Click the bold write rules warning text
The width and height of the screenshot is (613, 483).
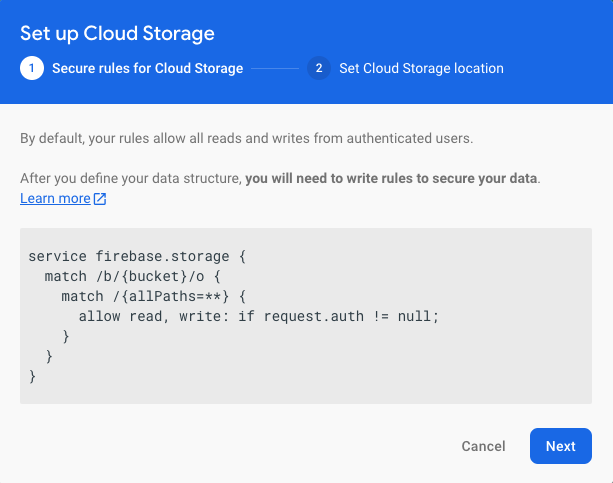[392, 179]
